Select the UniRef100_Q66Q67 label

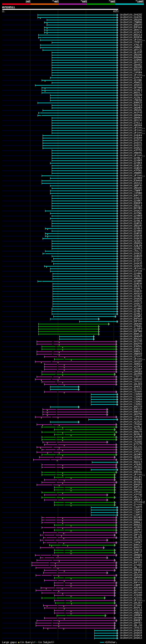pyautogui.click(x=131, y=457)
